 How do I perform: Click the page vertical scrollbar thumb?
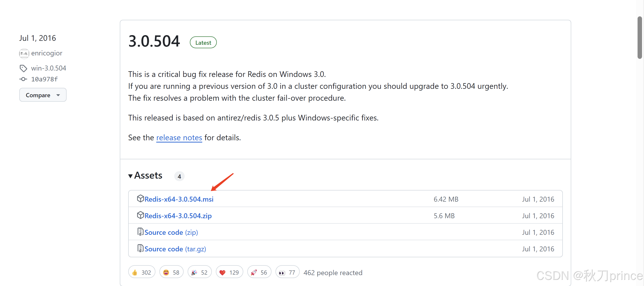[640, 38]
